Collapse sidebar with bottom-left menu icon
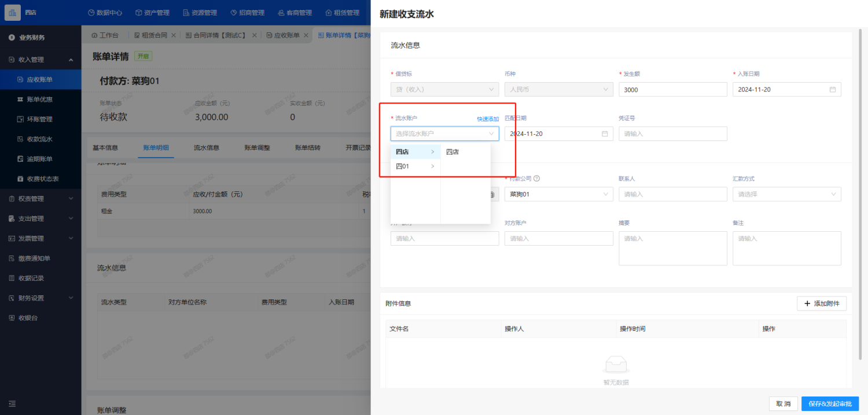 12,403
